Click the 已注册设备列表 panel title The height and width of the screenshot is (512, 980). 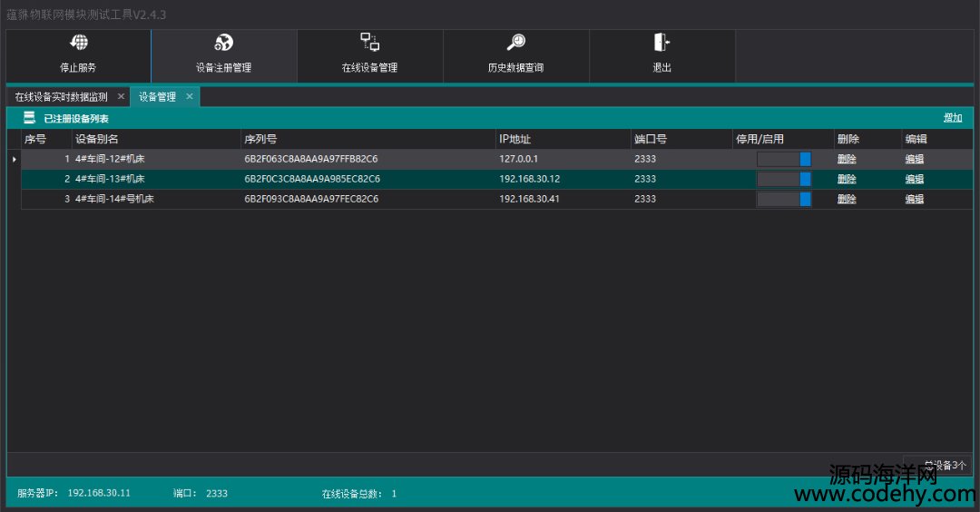[76, 118]
